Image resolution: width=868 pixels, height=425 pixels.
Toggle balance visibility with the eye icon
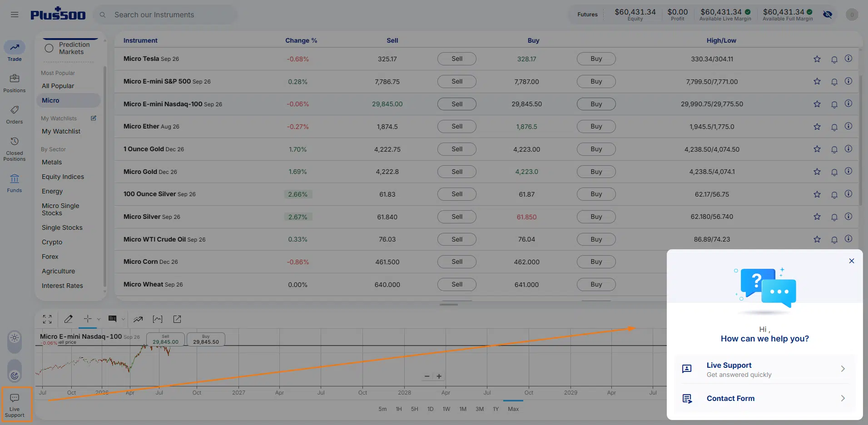pos(828,15)
